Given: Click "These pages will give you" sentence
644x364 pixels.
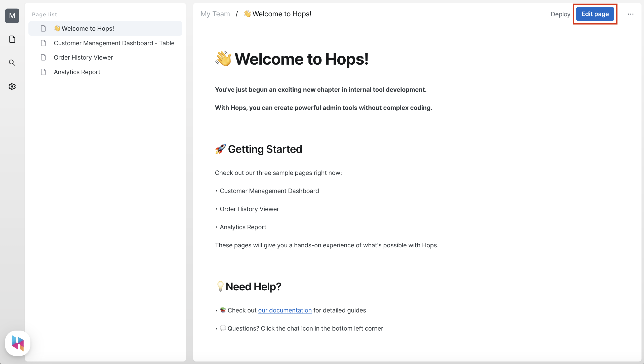Looking at the screenshot, I should tap(327, 245).
